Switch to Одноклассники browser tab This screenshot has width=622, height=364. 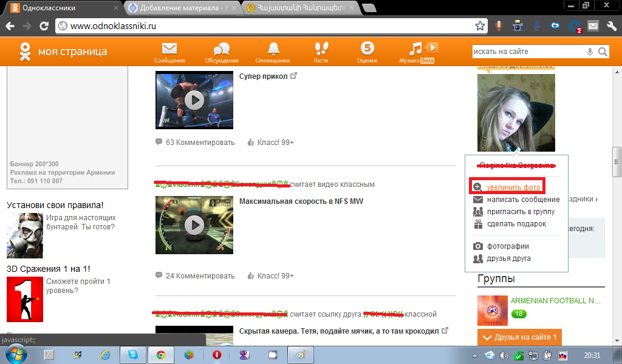pyautogui.click(x=63, y=7)
